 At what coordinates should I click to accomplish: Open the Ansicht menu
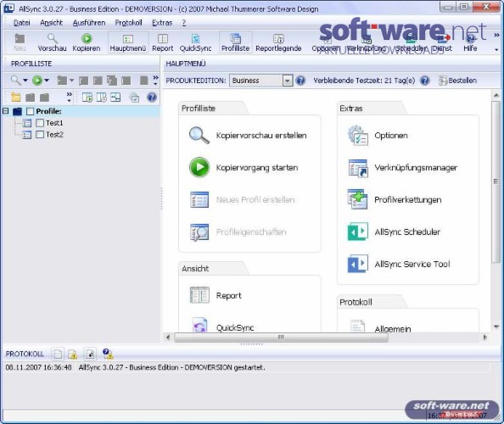coord(52,23)
